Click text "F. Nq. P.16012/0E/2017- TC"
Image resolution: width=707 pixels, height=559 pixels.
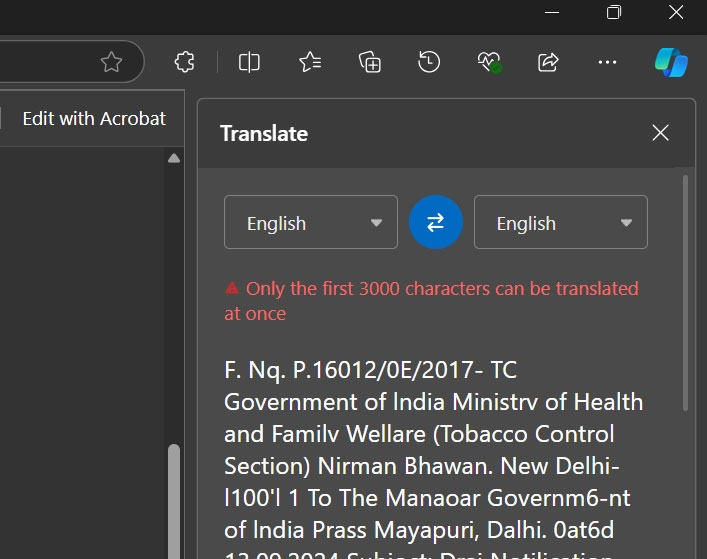point(370,370)
